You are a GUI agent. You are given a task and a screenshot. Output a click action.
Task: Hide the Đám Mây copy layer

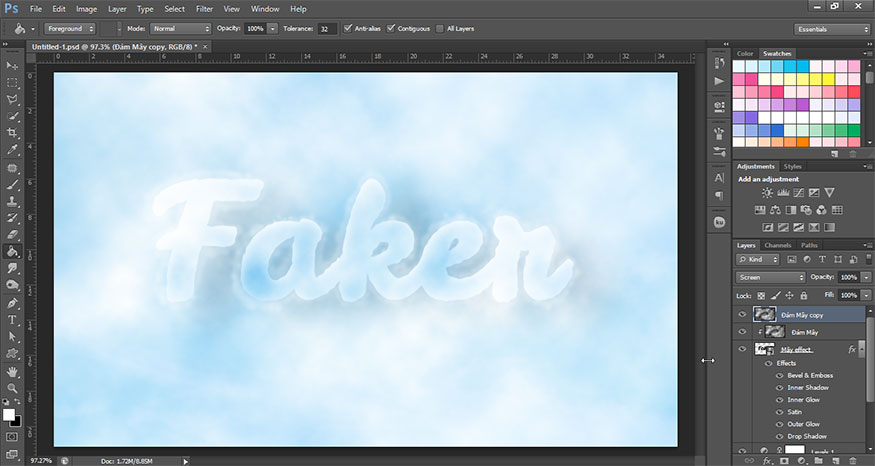coord(742,315)
